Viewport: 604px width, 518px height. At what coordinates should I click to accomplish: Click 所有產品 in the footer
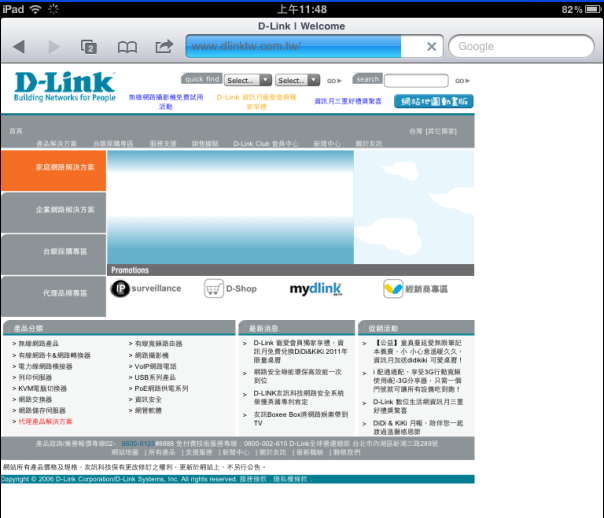(x=162, y=453)
